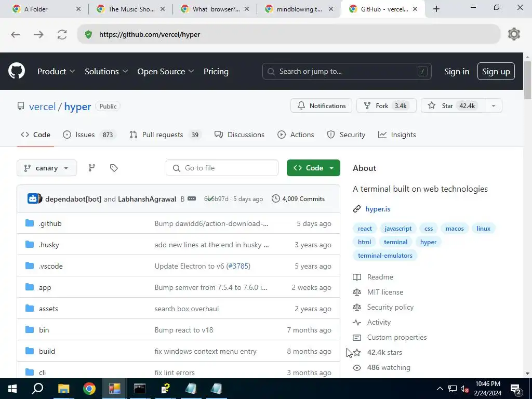Viewport: 532px width, 399px height.
Task: Open the hyper.is website link
Action: click(378, 209)
